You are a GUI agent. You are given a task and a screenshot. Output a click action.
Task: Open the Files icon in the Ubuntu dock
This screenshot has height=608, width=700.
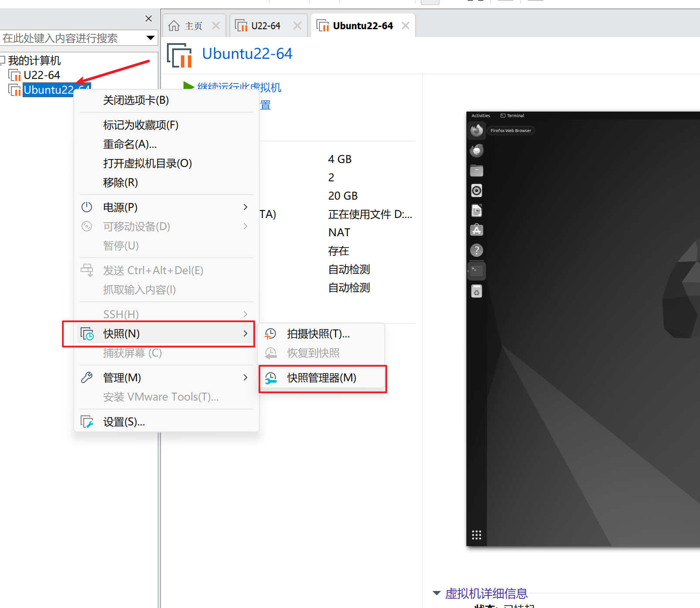point(476,170)
